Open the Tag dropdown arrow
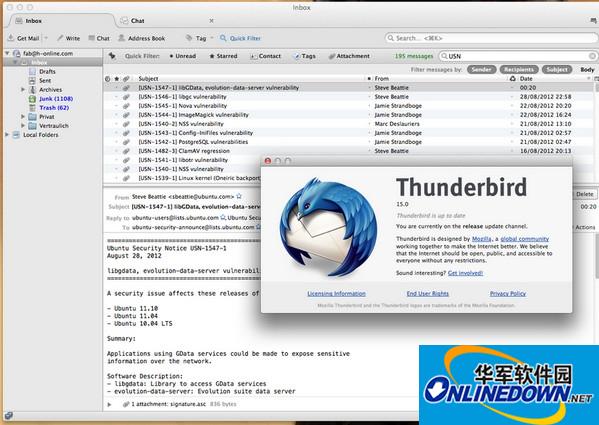599x425 pixels. (212, 38)
